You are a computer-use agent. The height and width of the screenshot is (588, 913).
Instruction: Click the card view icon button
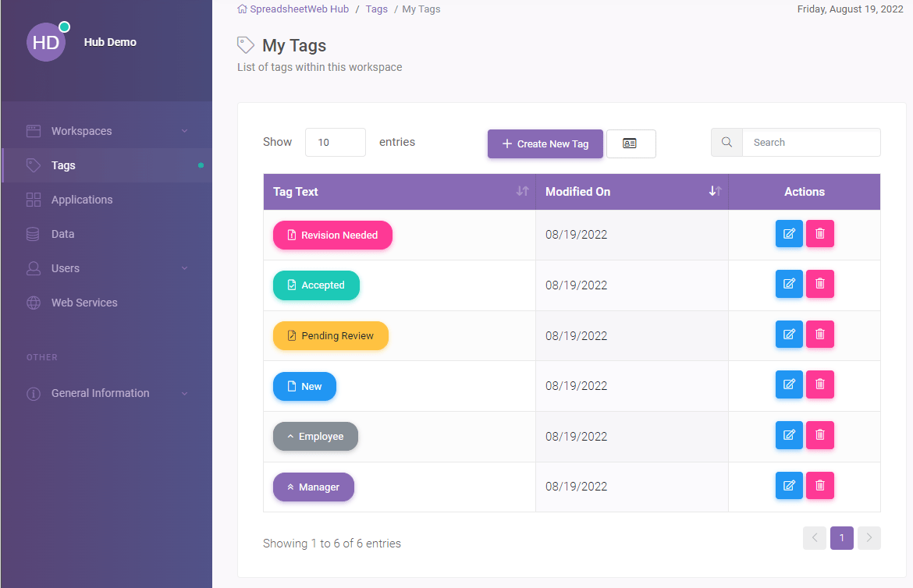631,143
